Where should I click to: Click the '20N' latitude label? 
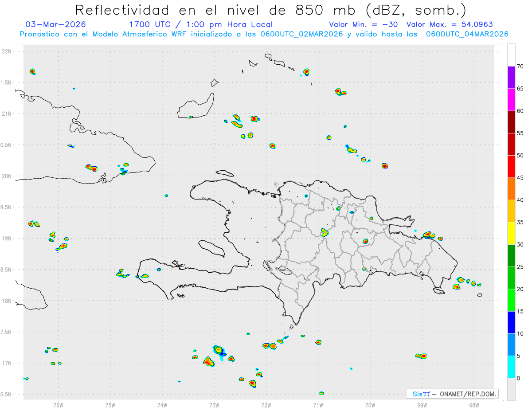[x=8, y=176]
